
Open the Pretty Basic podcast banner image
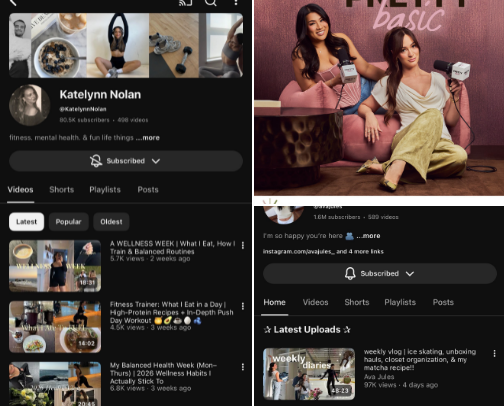pyautogui.click(x=379, y=98)
